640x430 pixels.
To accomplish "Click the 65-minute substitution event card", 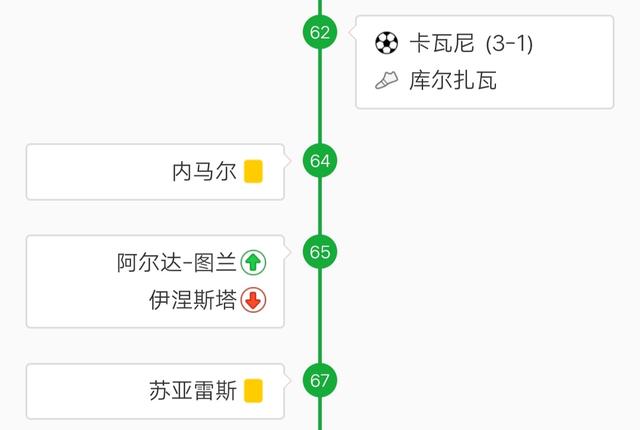I will click(x=155, y=281).
